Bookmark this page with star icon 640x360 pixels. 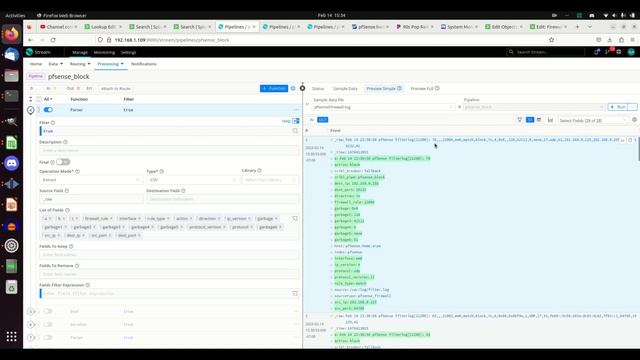[551, 40]
